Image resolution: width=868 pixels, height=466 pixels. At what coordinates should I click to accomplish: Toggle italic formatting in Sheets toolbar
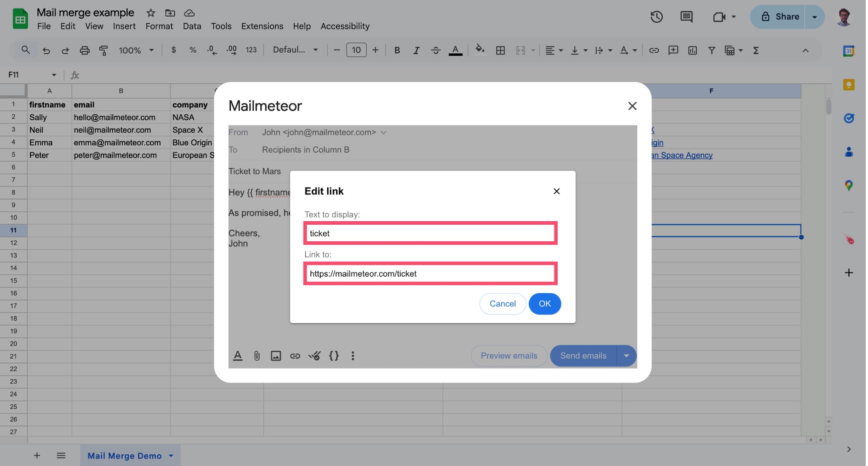tap(416, 50)
